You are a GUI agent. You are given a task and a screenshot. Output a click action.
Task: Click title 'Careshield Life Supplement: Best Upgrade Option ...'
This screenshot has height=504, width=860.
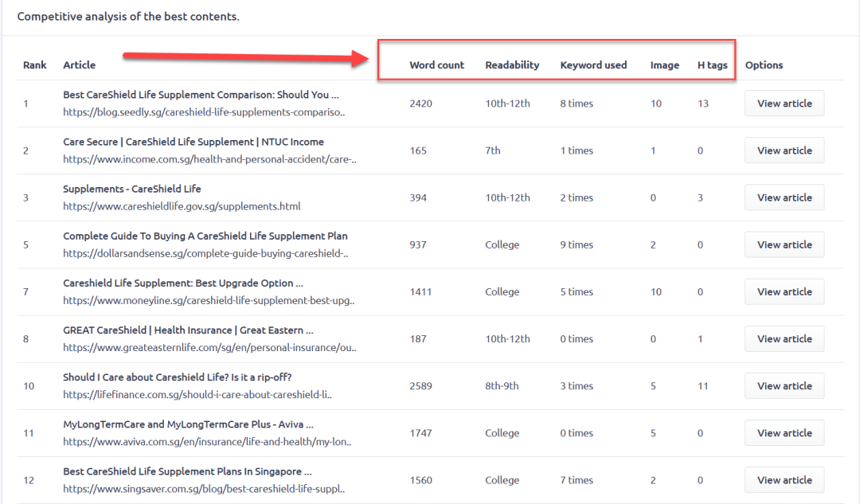(182, 283)
